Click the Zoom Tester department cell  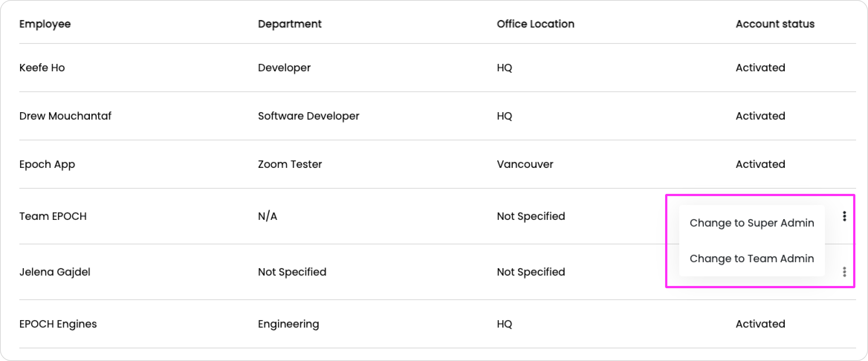click(290, 164)
